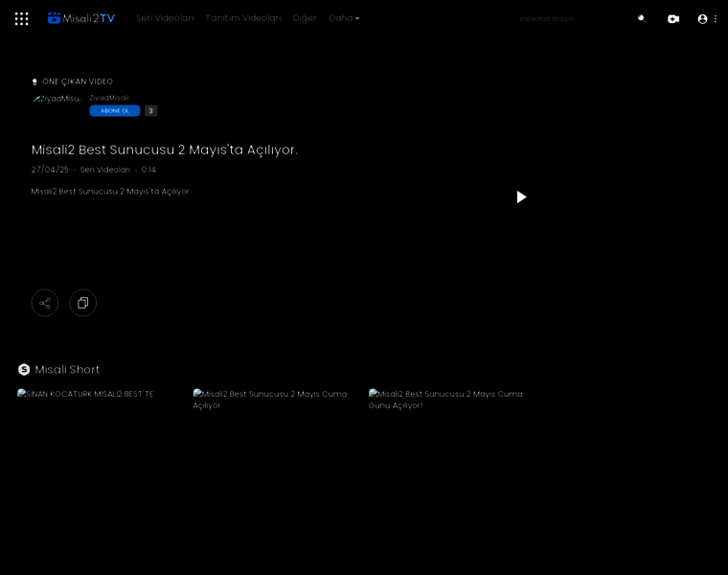Viewport: 728px width, 575px height.
Task: Click the video search input field
Action: (x=570, y=18)
